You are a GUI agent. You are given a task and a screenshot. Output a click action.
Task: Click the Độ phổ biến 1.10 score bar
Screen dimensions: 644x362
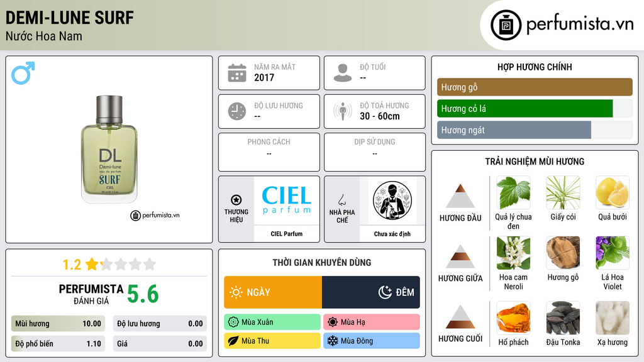[58, 344]
